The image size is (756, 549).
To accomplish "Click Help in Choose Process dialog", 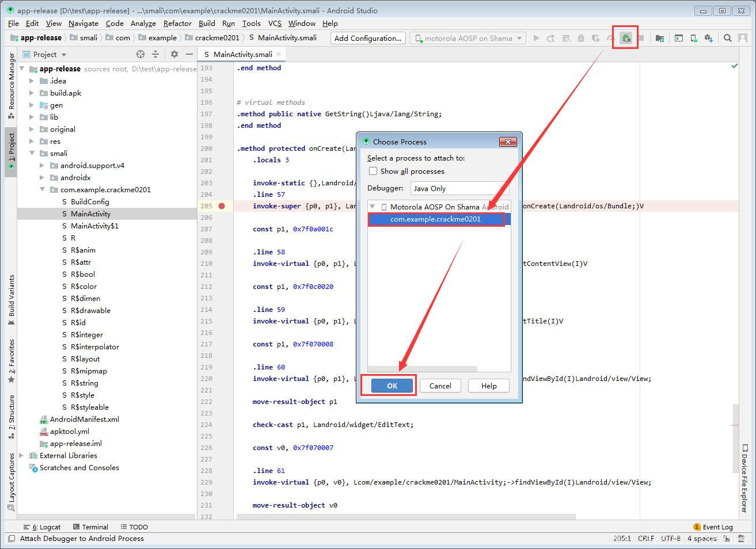I will pyautogui.click(x=489, y=386).
